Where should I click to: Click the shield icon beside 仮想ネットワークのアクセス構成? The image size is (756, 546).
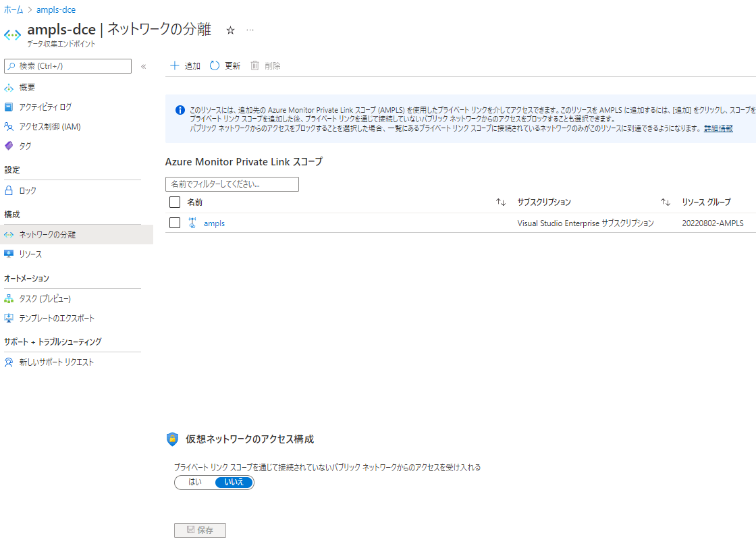172,439
